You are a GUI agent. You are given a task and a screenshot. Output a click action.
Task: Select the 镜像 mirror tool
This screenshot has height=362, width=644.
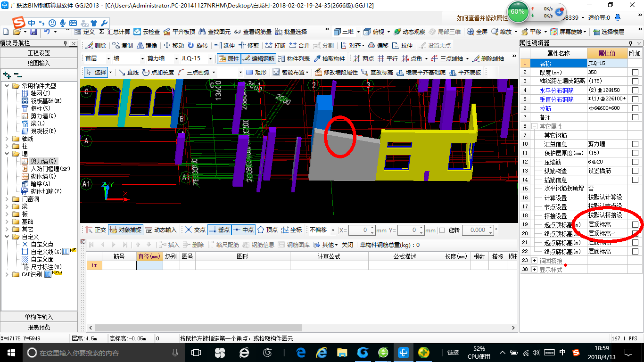click(x=147, y=46)
